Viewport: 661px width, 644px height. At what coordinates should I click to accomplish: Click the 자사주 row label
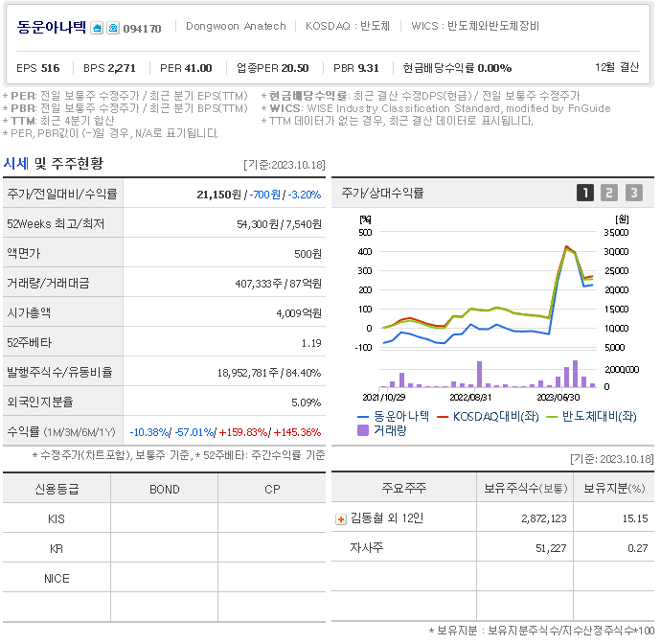(x=366, y=548)
